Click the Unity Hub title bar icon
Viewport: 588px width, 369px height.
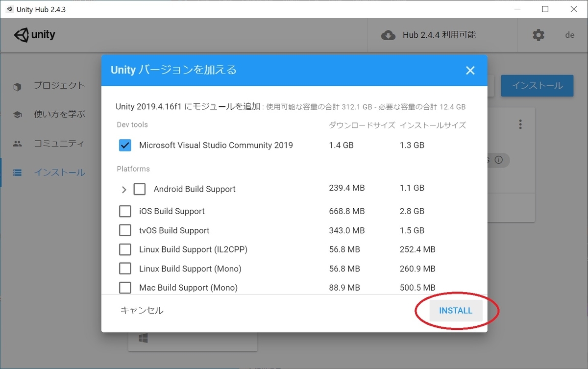click(x=9, y=9)
